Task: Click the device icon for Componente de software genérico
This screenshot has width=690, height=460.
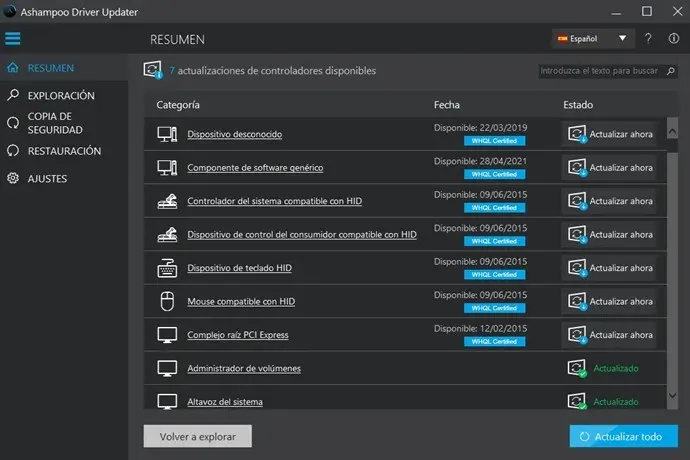Action: click(x=167, y=167)
